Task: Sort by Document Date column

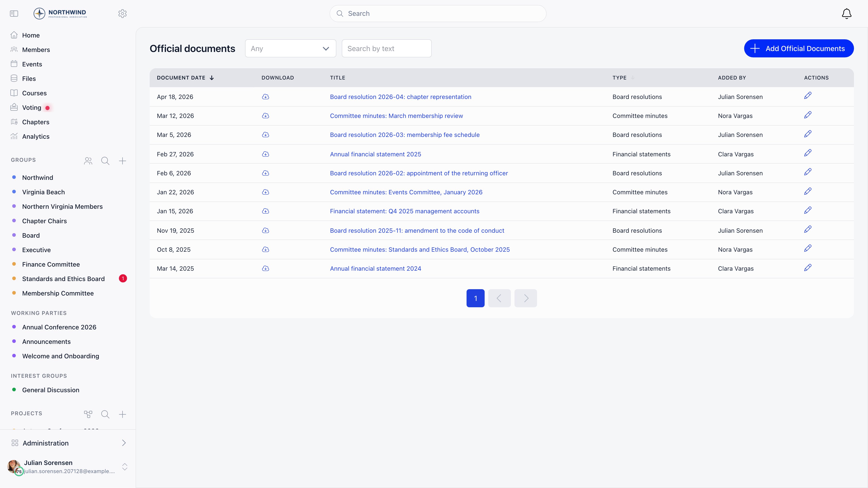Action: 185,78
